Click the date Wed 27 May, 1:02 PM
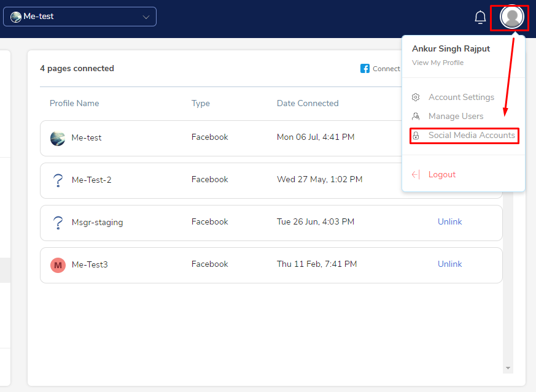The height and width of the screenshot is (392, 536). point(320,179)
